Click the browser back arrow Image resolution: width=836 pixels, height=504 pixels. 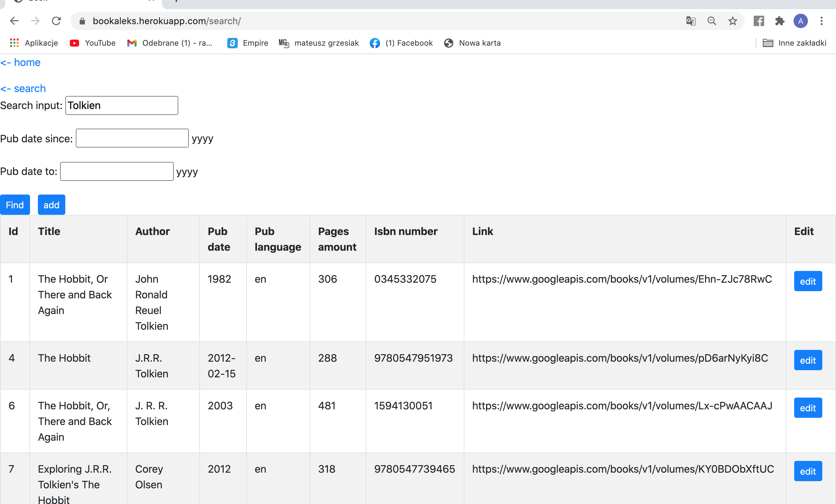[x=14, y=21]
